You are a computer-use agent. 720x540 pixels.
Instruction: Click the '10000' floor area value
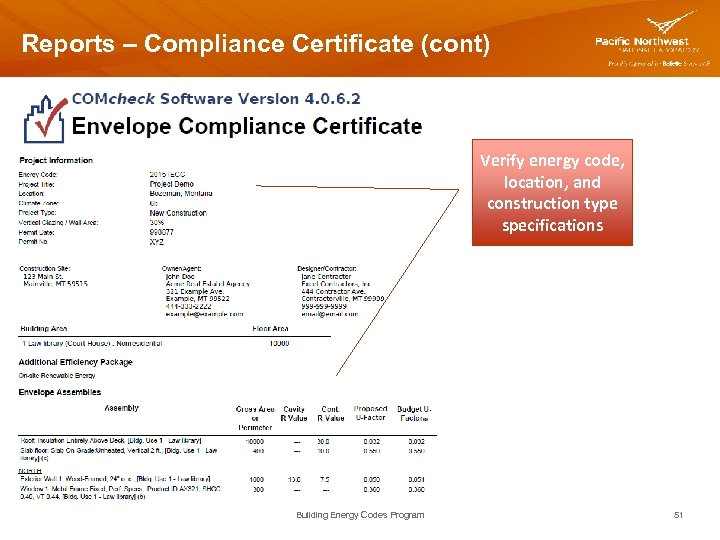279,343
